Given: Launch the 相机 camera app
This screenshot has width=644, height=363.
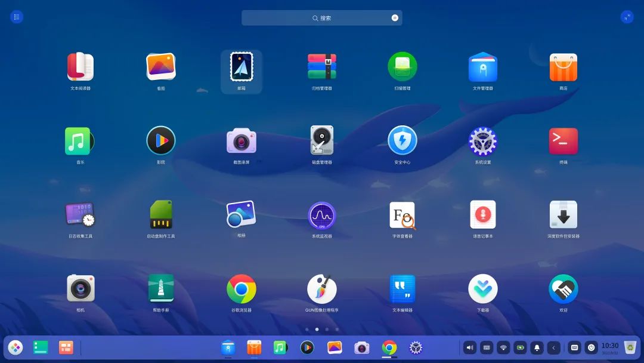Looking at the screenshot, I should 80,288.
